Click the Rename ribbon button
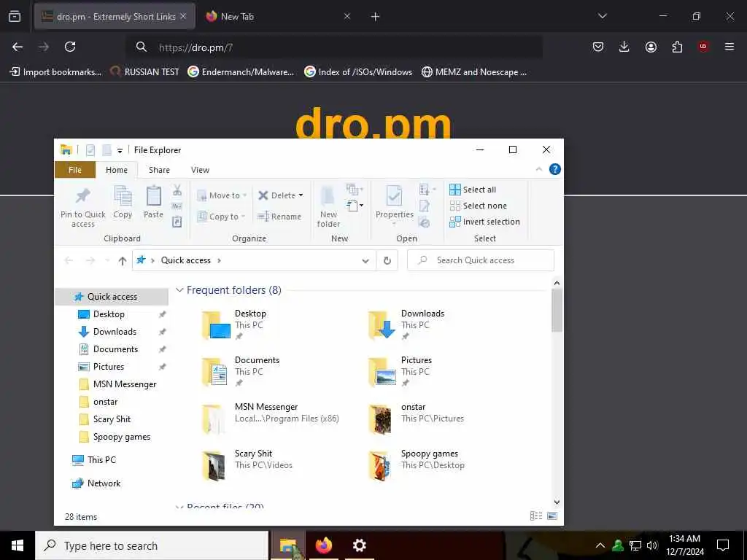Image resolution: width=747 pixels, height=560 pixels. 279,217
